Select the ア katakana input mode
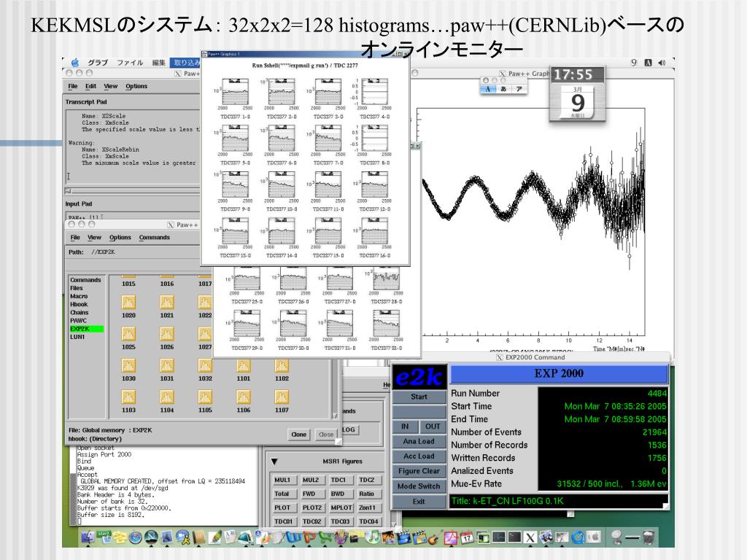Image resolution: width=747 pixels, height=560 pixels. point(519,89)
